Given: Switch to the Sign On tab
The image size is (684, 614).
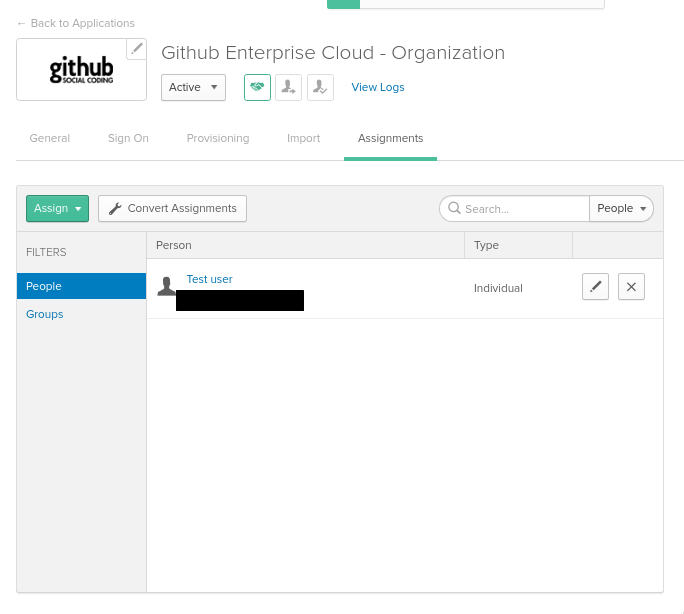Looking at the screenshot, I should (128, 138).
